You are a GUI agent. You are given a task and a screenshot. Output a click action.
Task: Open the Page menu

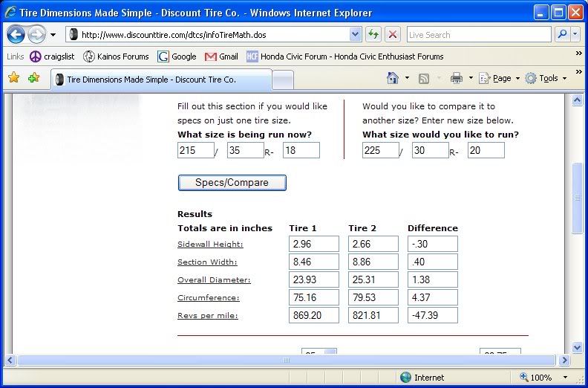pyautogui.click(x=500, y=78)
